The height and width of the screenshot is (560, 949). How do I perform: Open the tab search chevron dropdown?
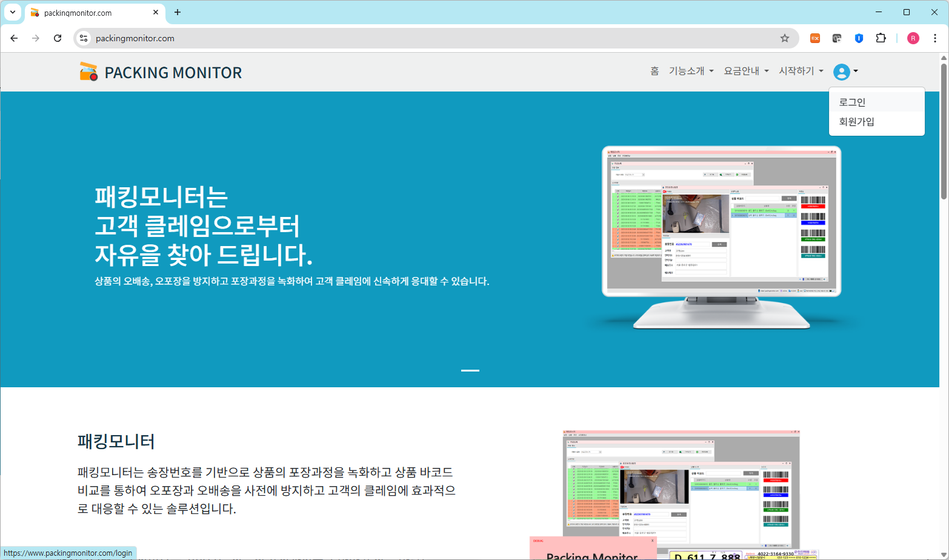click(12, 12)
